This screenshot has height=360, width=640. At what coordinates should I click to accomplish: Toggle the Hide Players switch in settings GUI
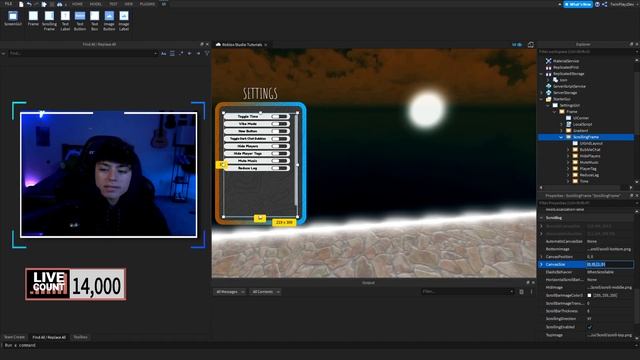280,146
